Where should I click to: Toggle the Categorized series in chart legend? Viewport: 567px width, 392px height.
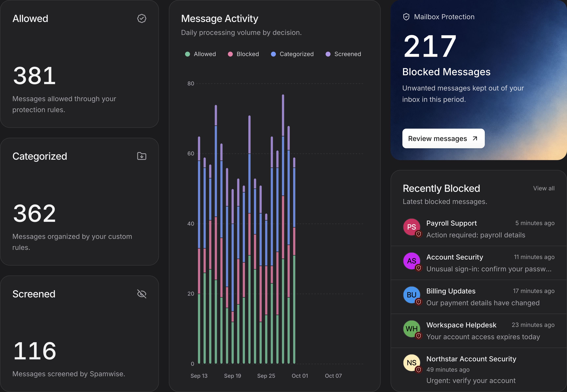coord(292,54)
